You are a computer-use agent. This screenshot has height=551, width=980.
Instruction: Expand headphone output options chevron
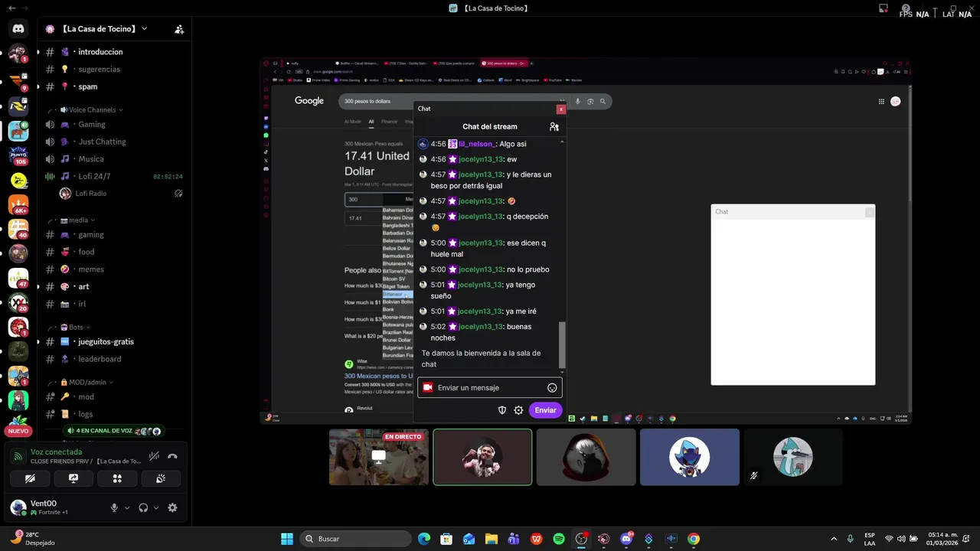tap(156, 507)
